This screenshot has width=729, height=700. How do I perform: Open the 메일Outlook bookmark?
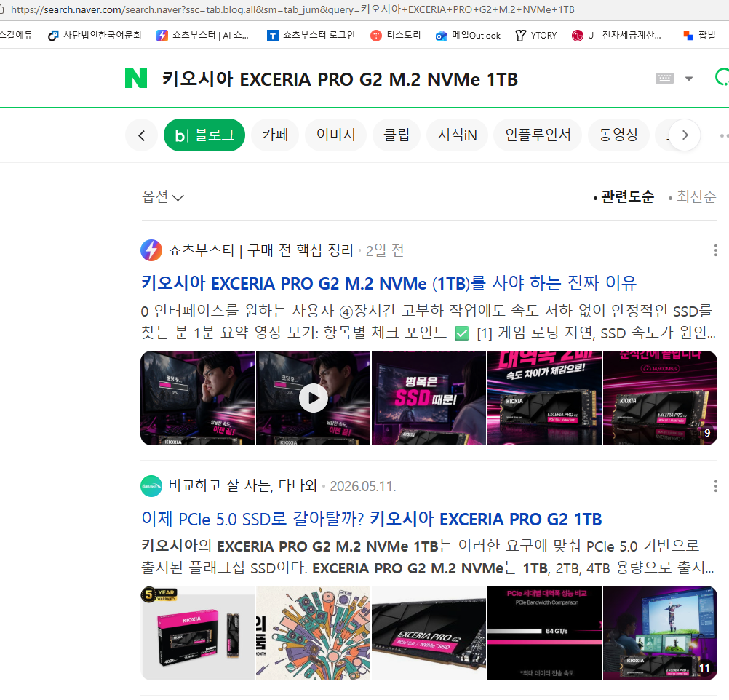click(469, 36)
